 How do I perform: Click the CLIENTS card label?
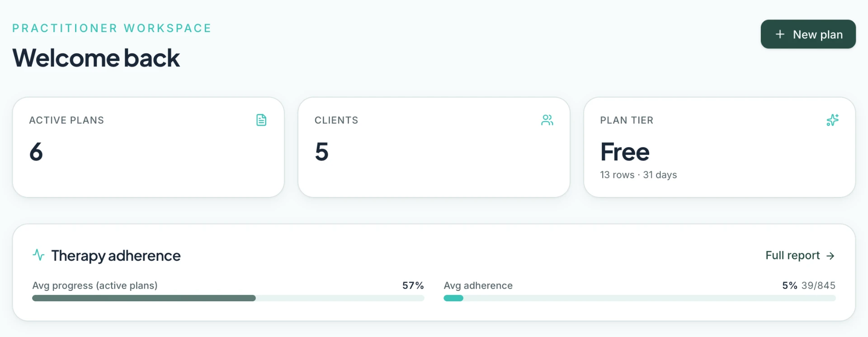coord(336,120)
